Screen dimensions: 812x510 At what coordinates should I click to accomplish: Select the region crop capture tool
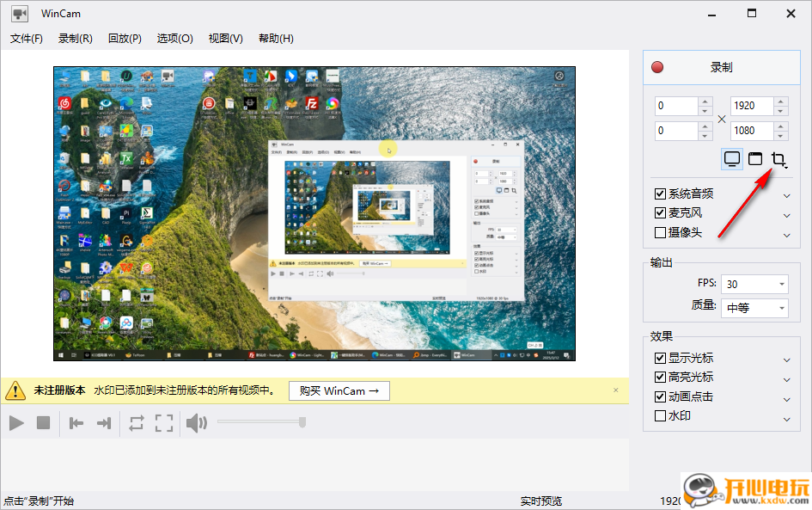(779, 158)
